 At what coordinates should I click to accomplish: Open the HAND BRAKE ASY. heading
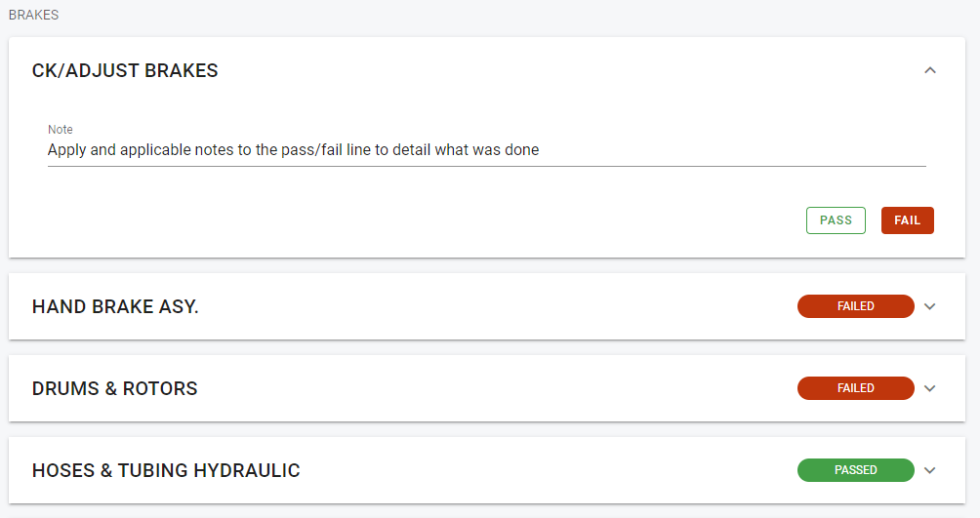click(115, 306)
